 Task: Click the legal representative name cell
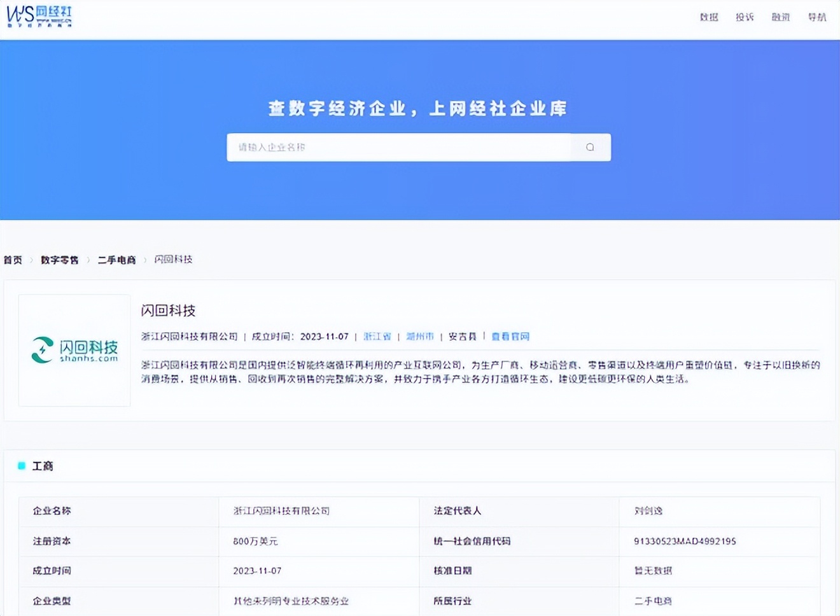648,511
